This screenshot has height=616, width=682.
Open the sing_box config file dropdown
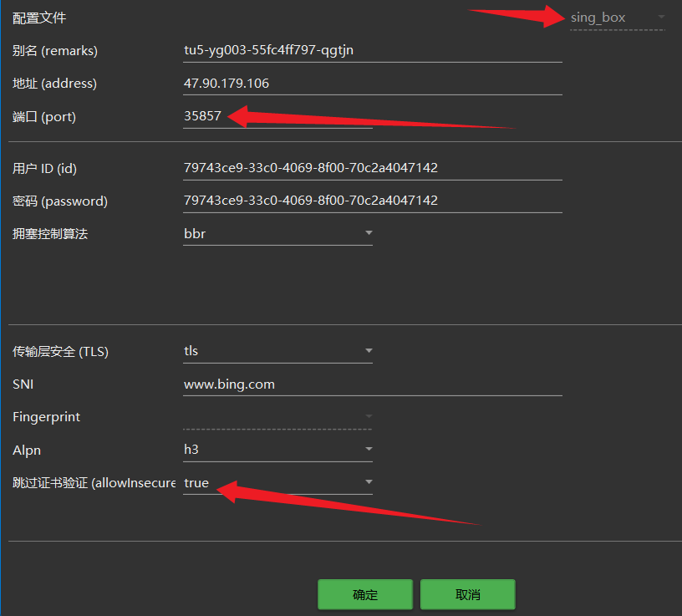pyautogui.click(x=618, y=18)
